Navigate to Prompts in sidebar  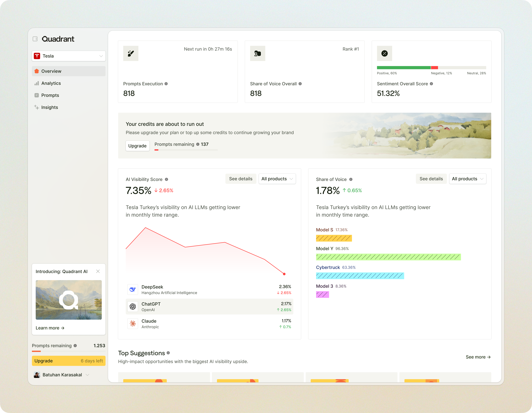pyautogui.click(x=69, y=95)
